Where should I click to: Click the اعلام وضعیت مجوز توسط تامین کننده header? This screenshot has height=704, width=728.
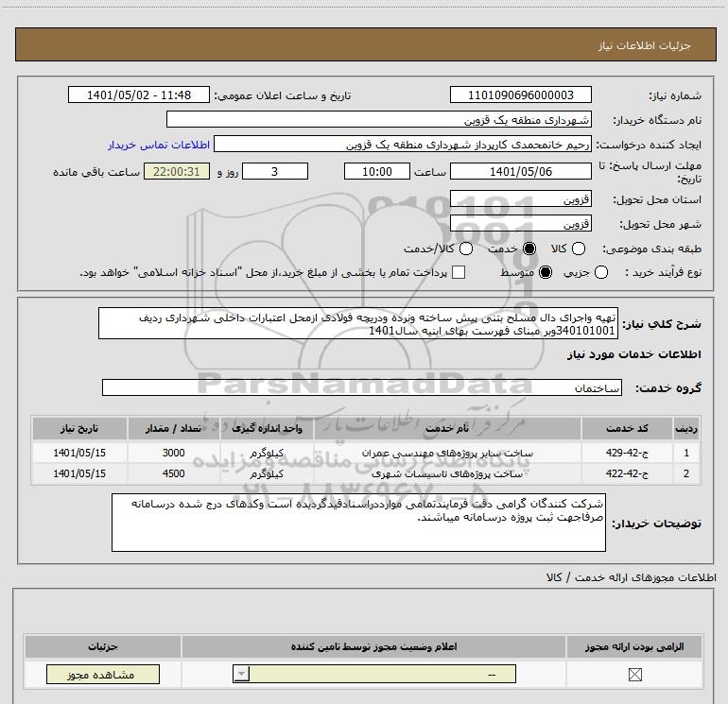click(373, 646)
